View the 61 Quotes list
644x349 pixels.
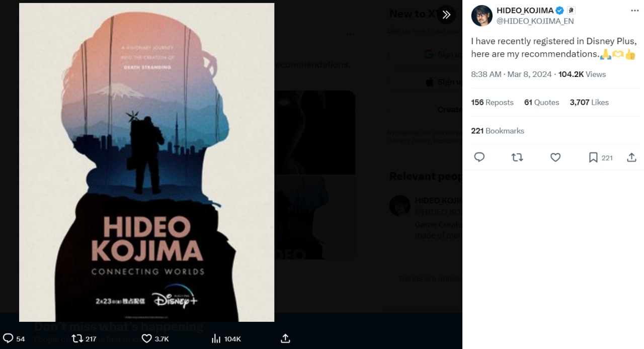point(541,103)
